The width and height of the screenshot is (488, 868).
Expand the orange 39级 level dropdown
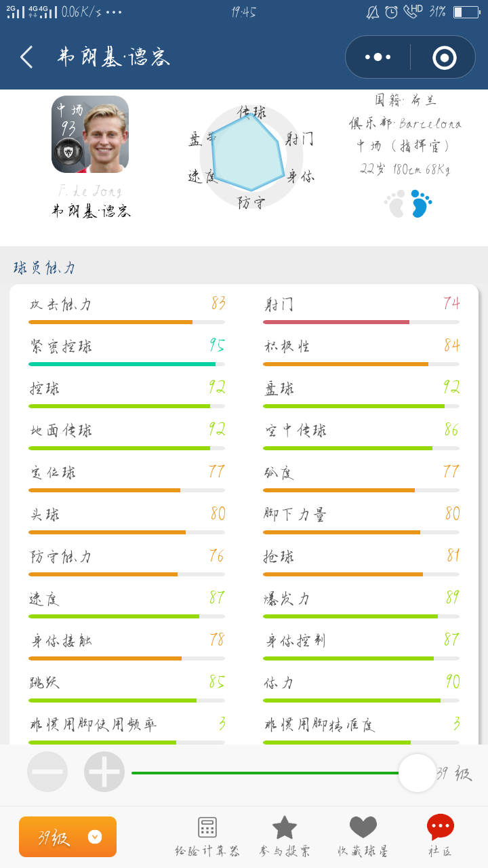(x=68, y=837)
